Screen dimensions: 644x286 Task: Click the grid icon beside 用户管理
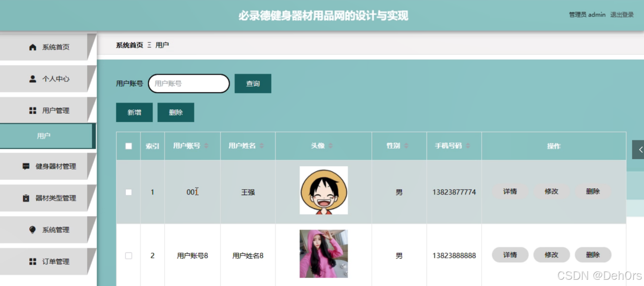pos(33,111)
